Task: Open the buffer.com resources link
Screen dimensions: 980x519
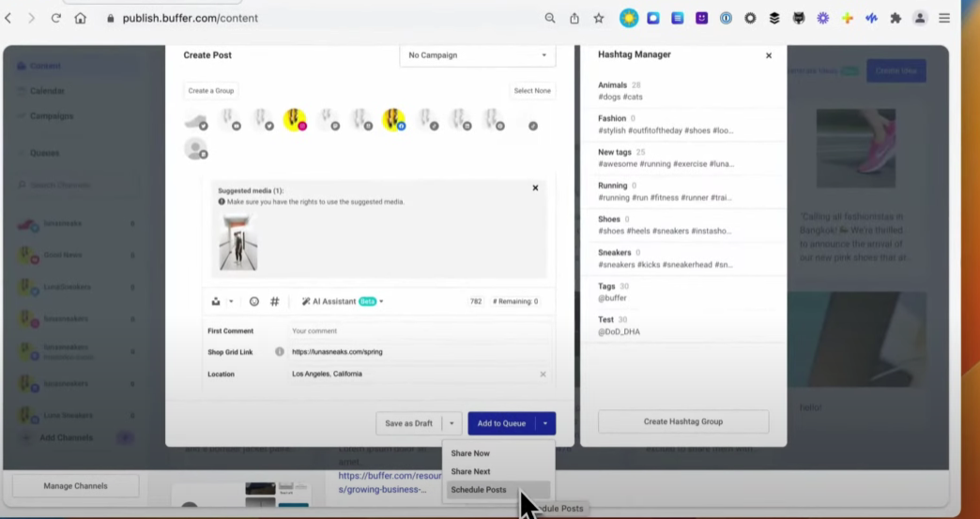Action: 390,482
